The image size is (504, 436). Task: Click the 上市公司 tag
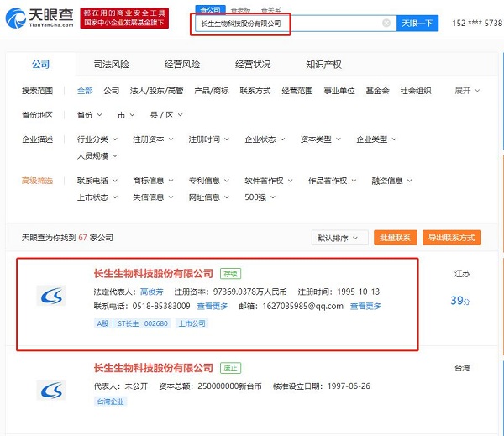point(192,323)
